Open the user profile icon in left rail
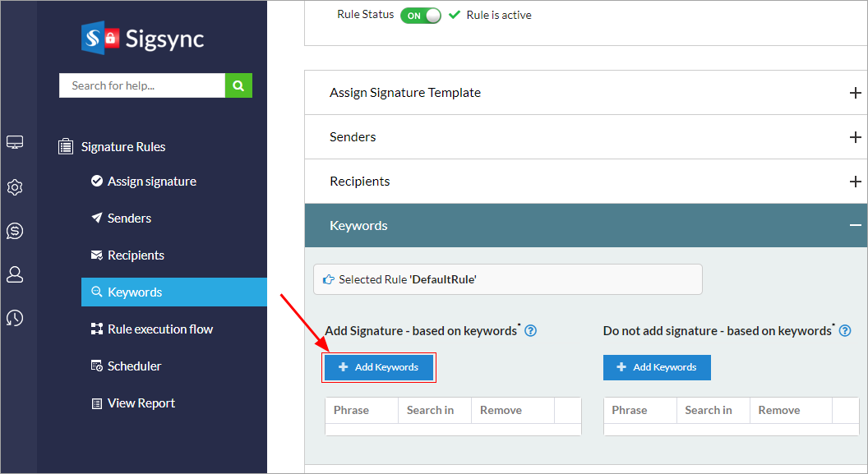This screenshot has width=868, height=474. (x=15, y=274)
